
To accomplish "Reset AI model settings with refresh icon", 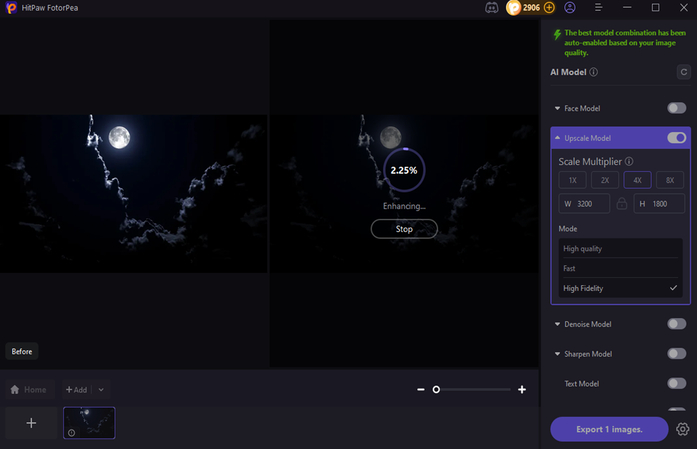I will pyautogui.click(x=684, y=72).
